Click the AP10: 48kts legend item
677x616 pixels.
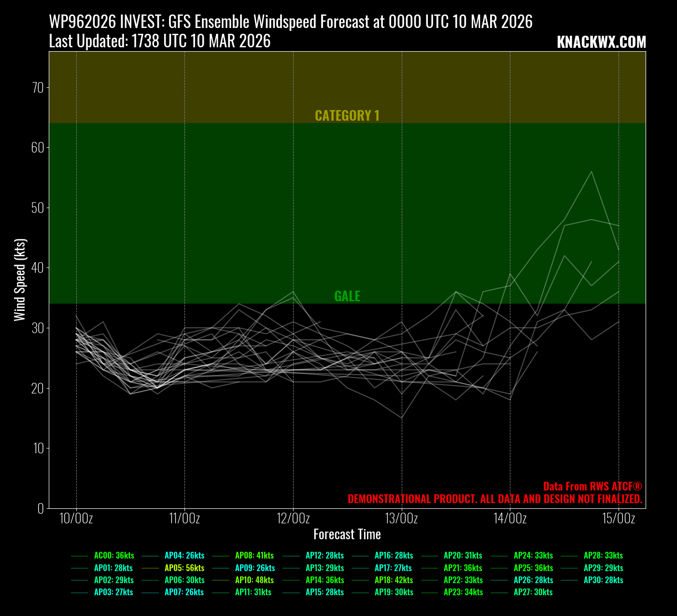(254, 580)
